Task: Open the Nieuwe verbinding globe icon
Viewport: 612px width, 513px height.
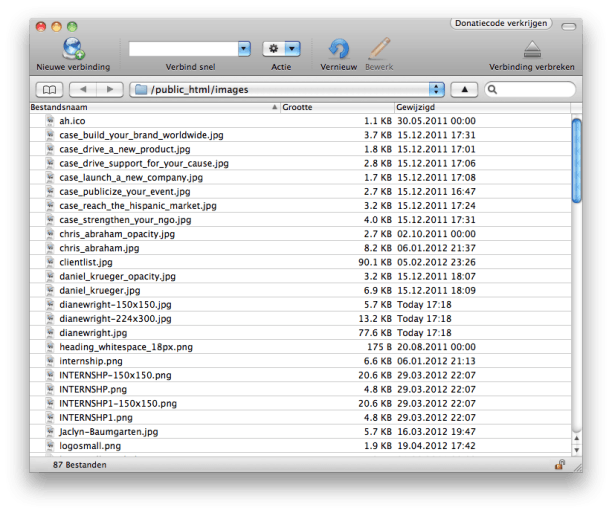Action: coord(73,48)
